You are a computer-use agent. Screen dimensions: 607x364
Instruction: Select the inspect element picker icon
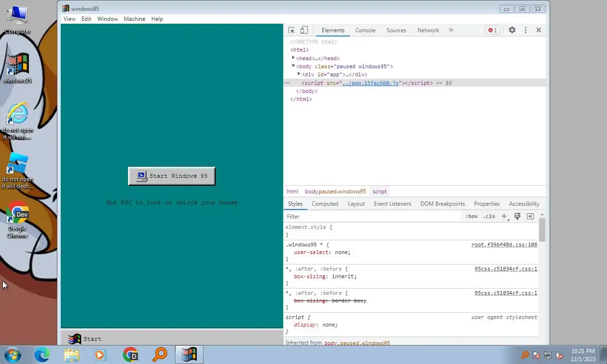click(x=291, y=30)
